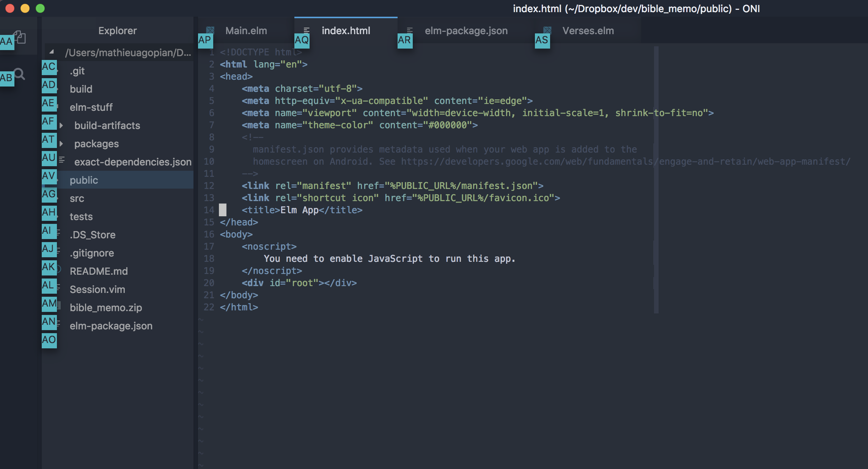Image resolution: width=868 pixels, height=469 pixels.
Task: Select the public folder in Explorer
Action: [x=84, y=180]
